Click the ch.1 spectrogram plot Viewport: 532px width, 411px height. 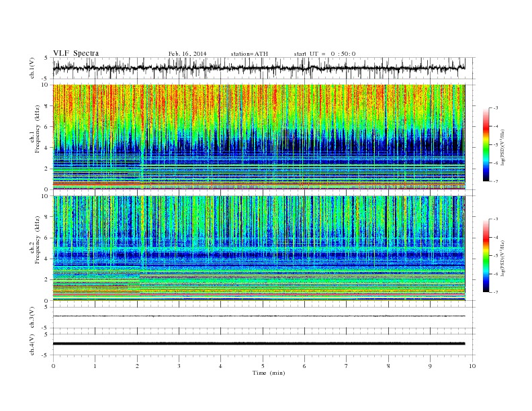click(259, 137)
